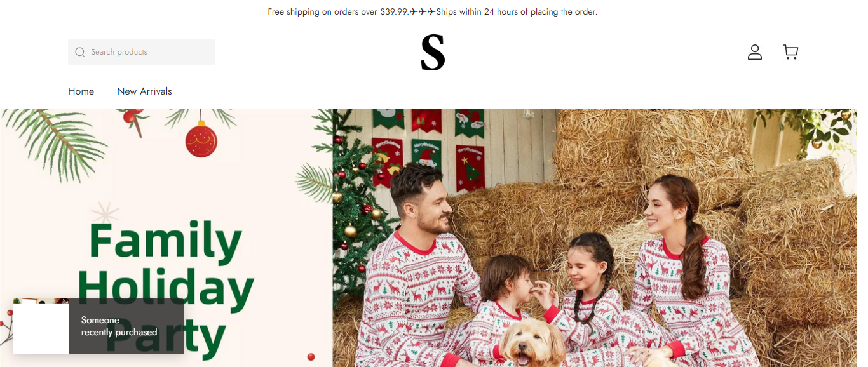Click the airplane symbols in announcement bar

pyautogui.click(x=423, y=11)
